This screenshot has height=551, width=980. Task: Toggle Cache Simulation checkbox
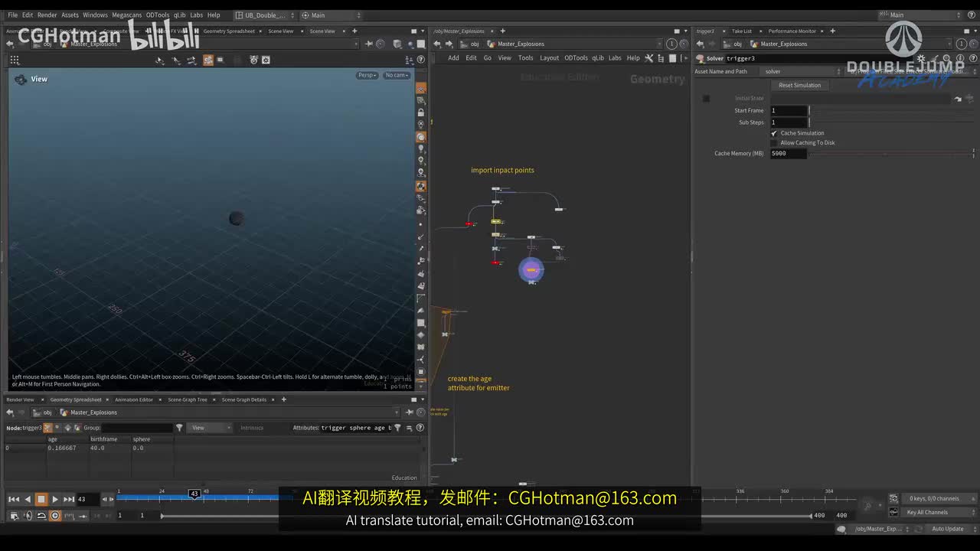pyautogui.click(x=774, y=133)
